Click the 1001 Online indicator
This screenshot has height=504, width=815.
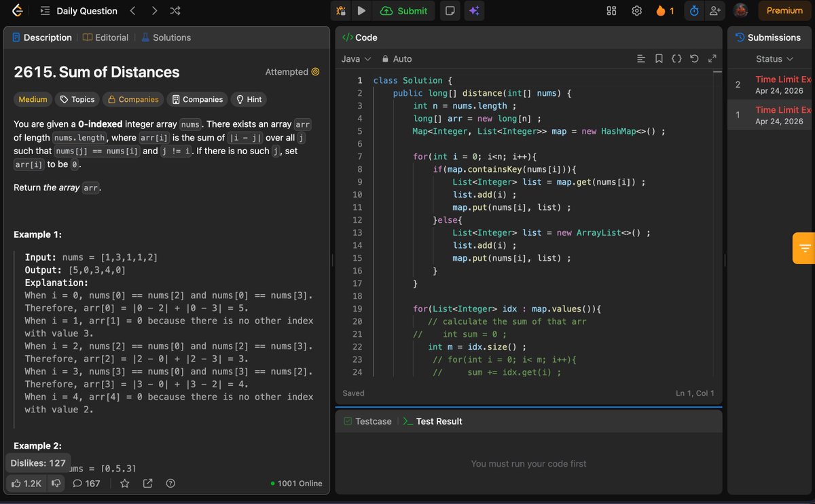click(x=296, y=484)
